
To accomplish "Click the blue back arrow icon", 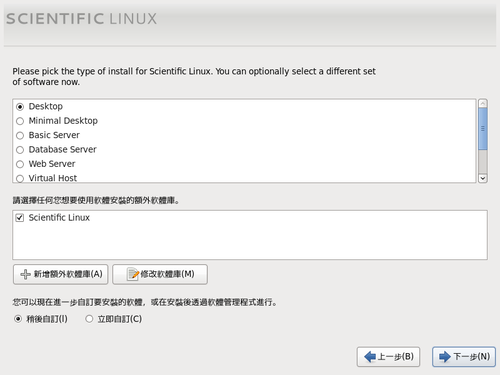I will [370, 357].
